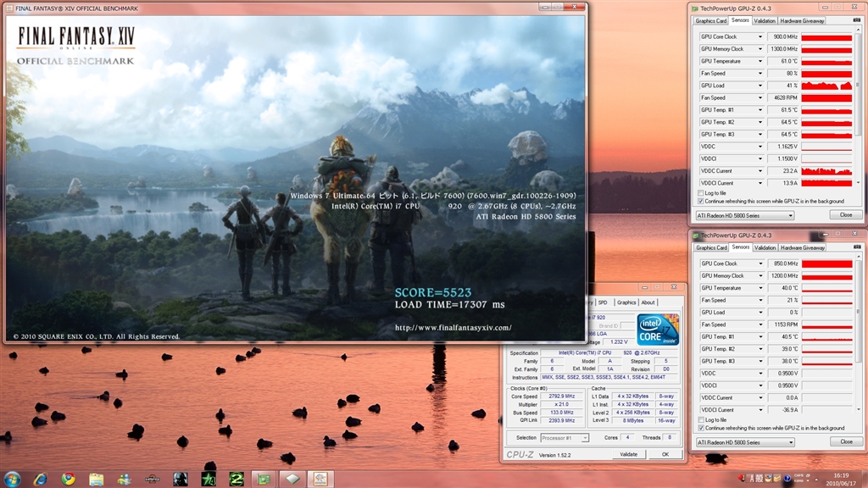Click the Core Speed 2792.9 MHz field
The height and width of the screenshot is (488, 868).
point(561,396)
